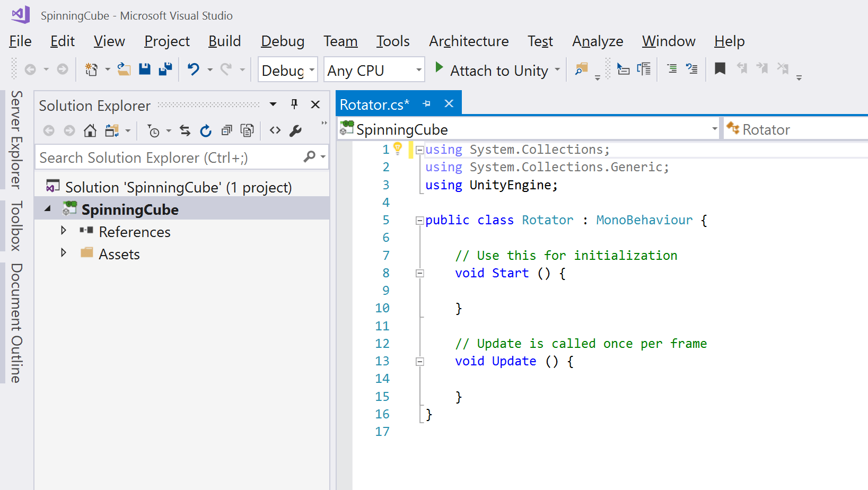Expand the Assets folder node
This screenshot has height=490, width=868.
click(64, 252)
